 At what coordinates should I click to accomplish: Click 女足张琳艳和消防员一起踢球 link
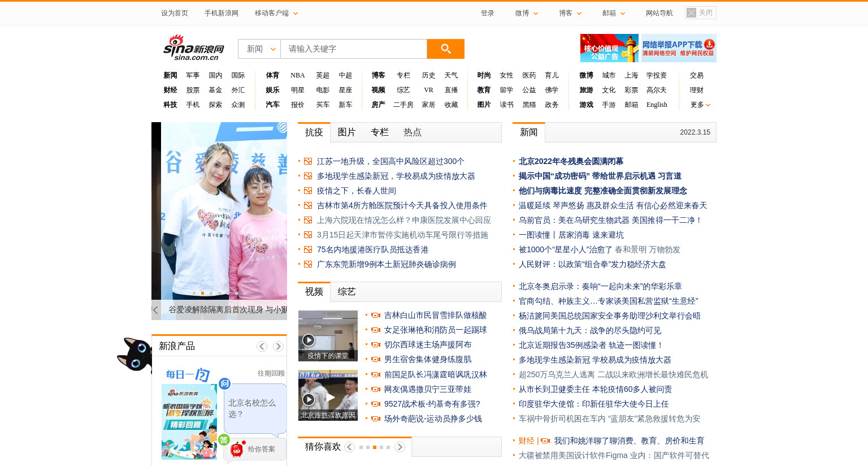coord(435,330)
